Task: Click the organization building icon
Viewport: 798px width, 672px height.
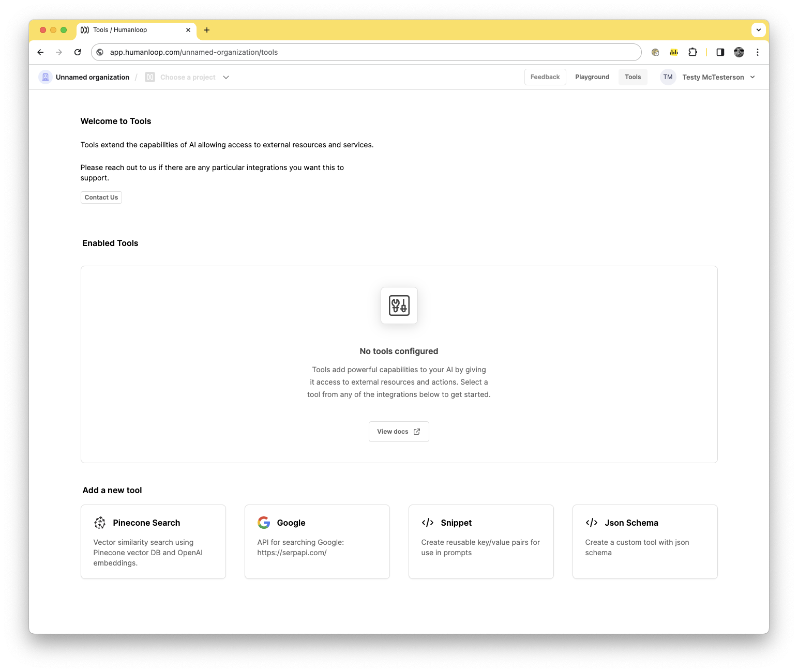Action: (x=46, y=77)
